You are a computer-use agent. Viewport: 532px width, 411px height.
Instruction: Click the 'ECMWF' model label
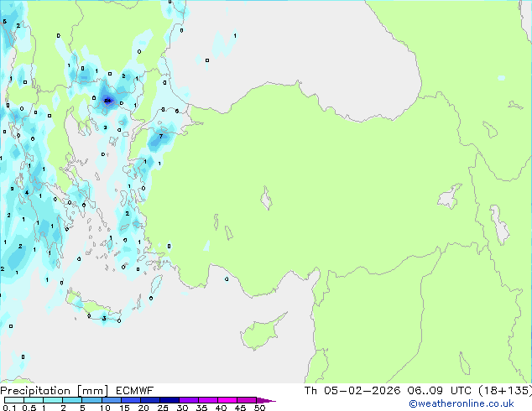tap(135, 391)
